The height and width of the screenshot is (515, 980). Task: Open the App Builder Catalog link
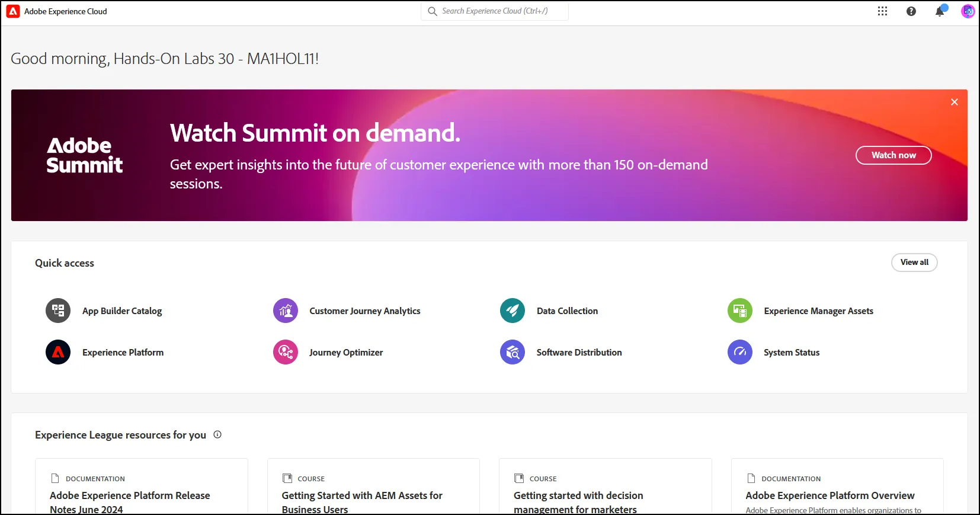(122, 311)
